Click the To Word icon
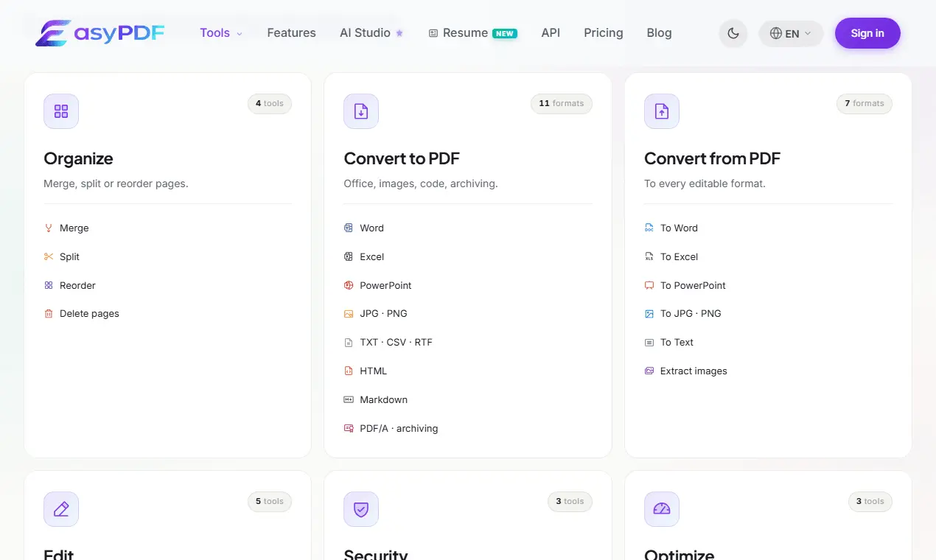This screenshot has height=560, width=936. 649,228
